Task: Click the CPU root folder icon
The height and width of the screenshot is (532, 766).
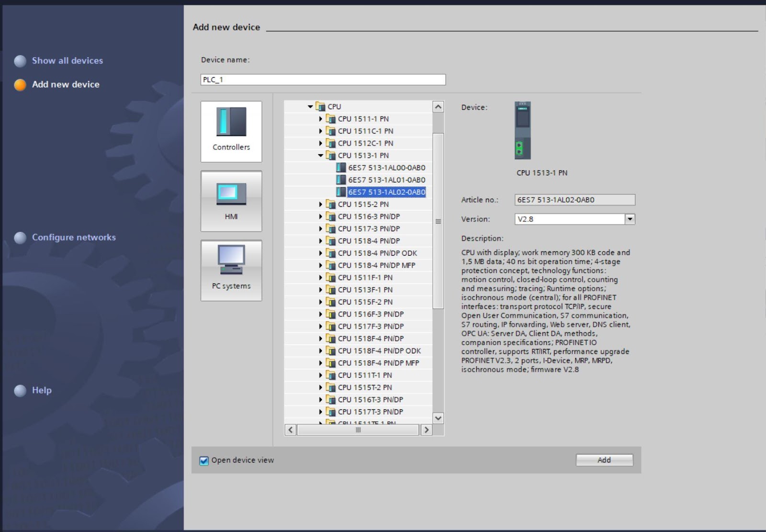Action: point(320,107)
